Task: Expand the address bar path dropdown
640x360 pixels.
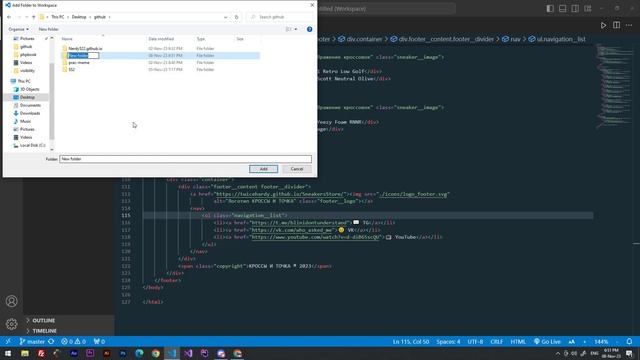Action: coord(226,17)
